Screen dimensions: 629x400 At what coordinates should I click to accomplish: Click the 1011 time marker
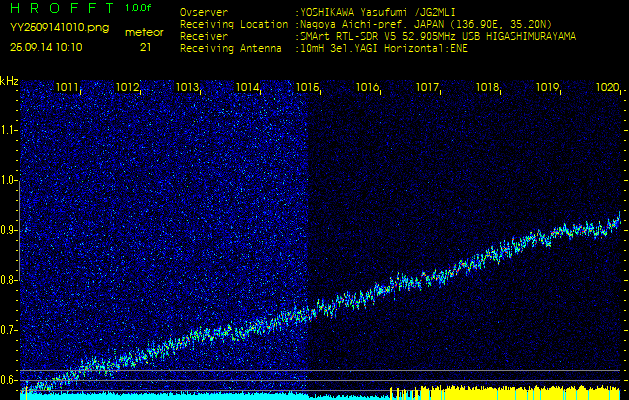68,88
